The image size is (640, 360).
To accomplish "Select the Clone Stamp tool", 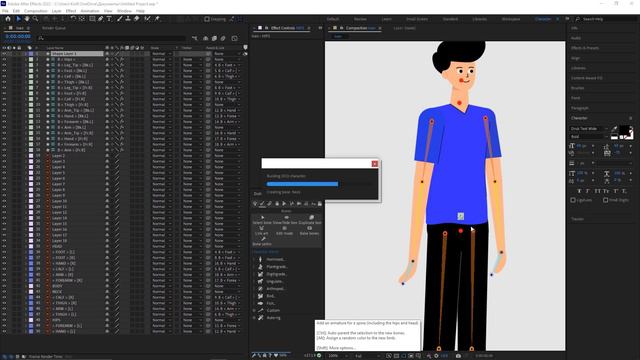I will click(128, 19).
